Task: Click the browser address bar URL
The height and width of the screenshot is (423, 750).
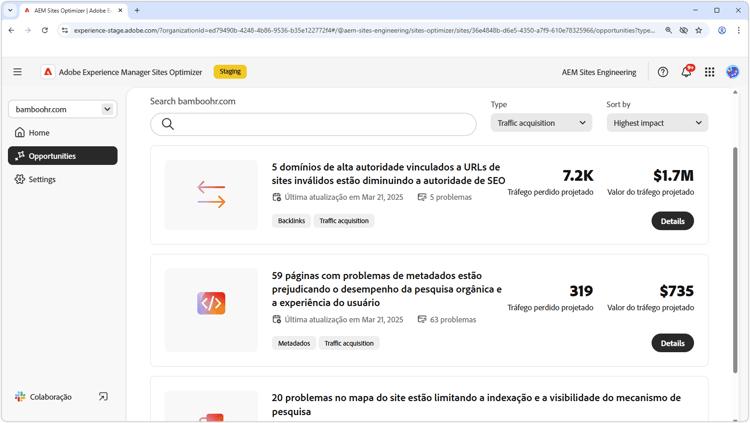Action: click(x=364, y=30)
